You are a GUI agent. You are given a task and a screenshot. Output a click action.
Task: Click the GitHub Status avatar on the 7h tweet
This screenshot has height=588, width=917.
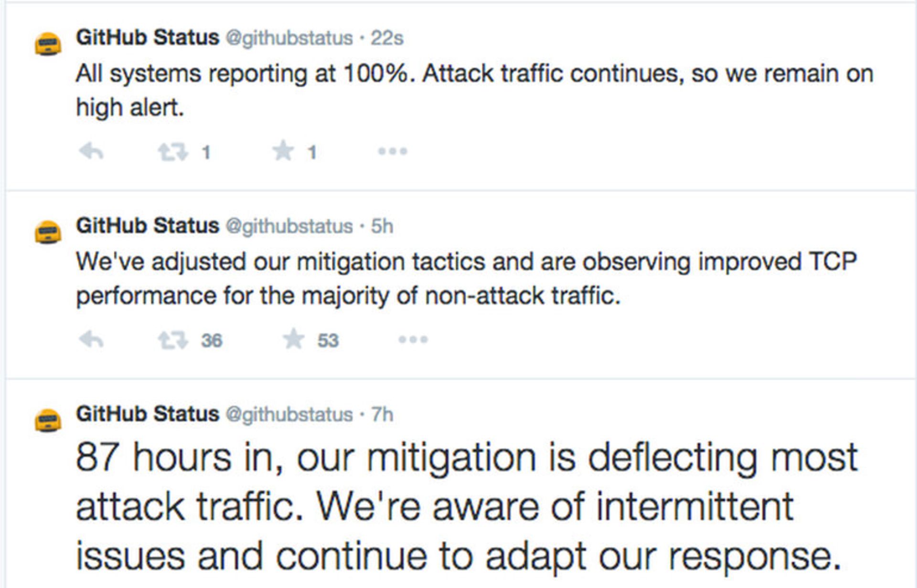point(48,420)
